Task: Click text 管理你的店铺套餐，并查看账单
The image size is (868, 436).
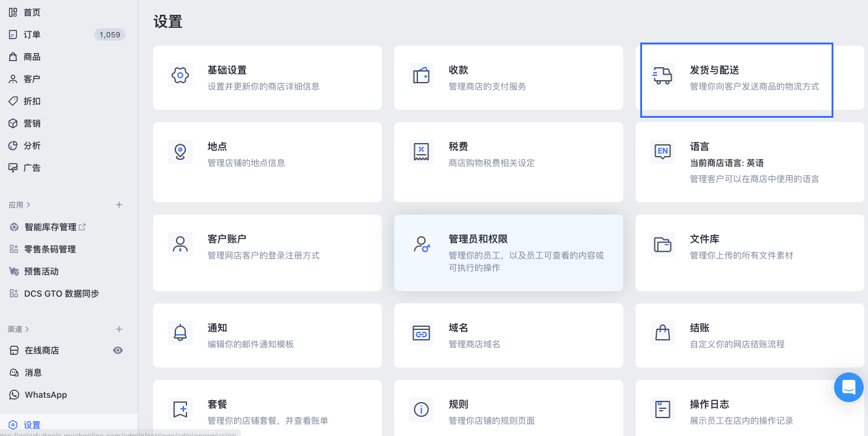Action: click(268, 421)
